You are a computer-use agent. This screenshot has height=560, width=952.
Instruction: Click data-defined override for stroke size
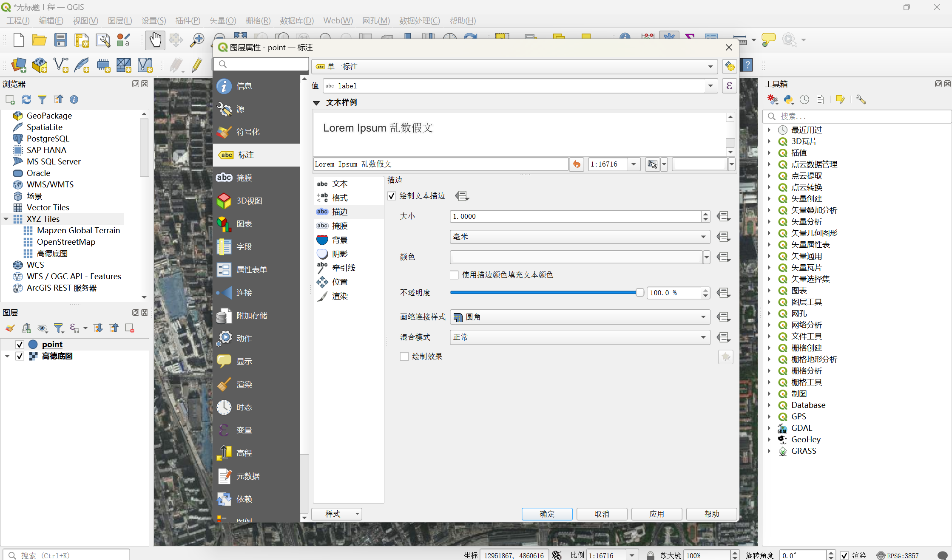(723, 216)
